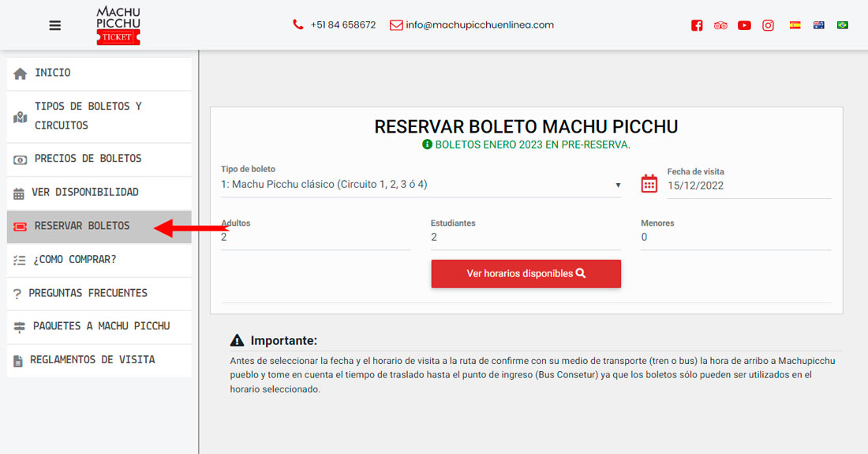Switch language with the Spanish flag

795,25
